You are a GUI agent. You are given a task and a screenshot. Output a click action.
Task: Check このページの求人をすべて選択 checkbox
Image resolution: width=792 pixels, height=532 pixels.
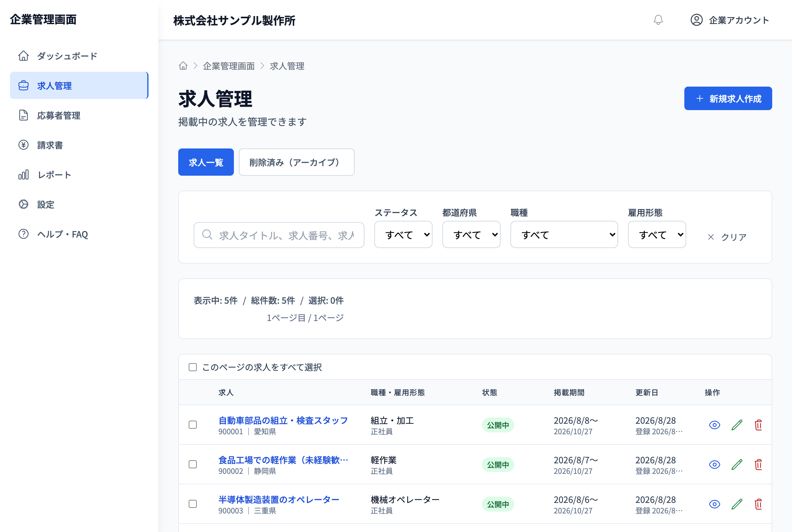[x=193, y=367]
